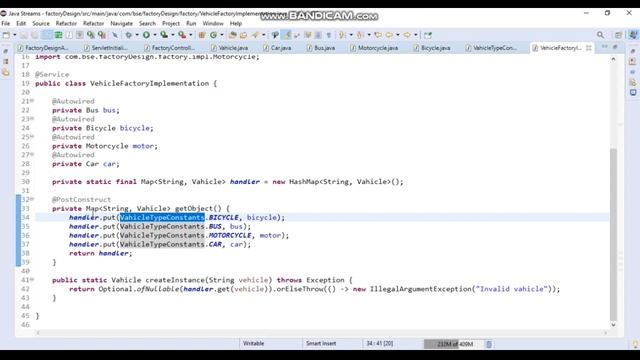This screenshot has height=360, width=640.
Task: Close the VehicleFactoryI... editor tab
Action: pyautogui.click(x=589, y=48)
